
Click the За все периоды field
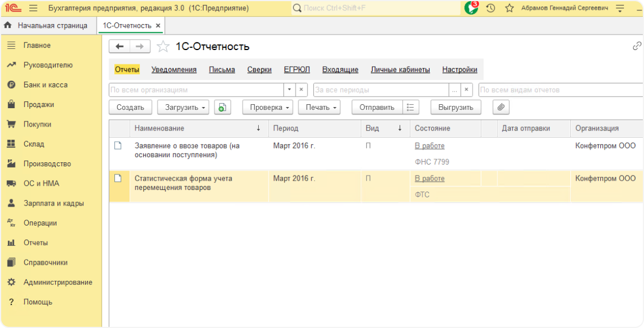point(381,90)
